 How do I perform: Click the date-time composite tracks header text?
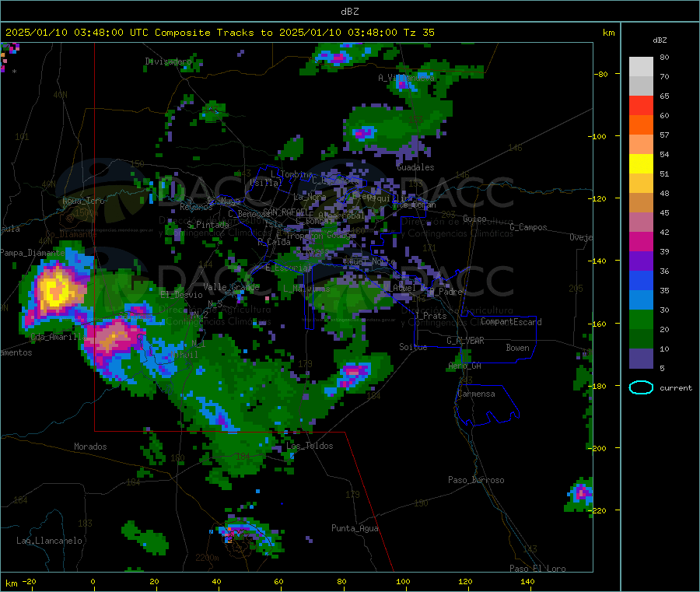(x=219, y=33)
